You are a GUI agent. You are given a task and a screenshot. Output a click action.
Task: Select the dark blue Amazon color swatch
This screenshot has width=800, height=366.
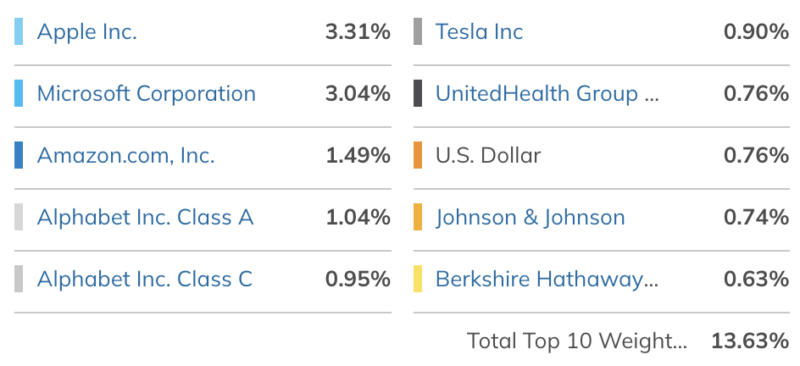18,155
